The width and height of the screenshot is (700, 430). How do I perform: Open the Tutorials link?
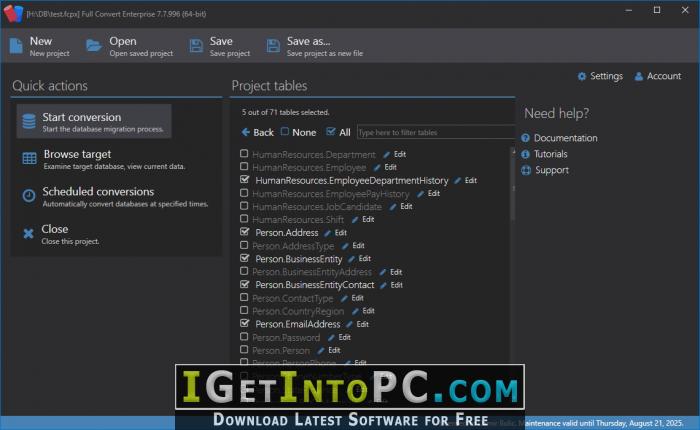point(544,154)
